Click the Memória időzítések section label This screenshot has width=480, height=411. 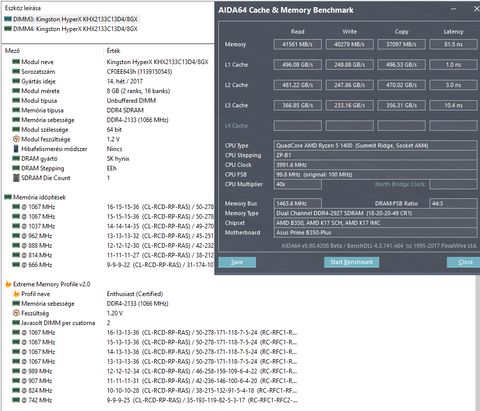click(x=39, y=197)
